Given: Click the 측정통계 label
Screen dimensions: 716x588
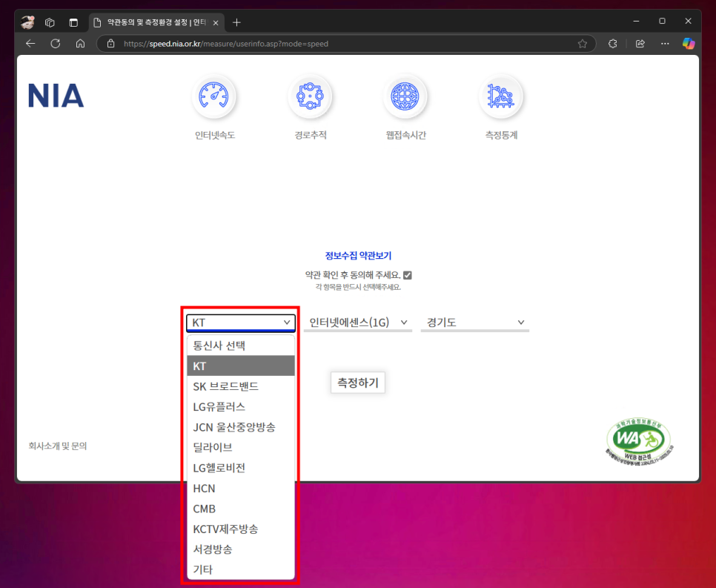Looking at the screenshot, I should tap(501, 135).
